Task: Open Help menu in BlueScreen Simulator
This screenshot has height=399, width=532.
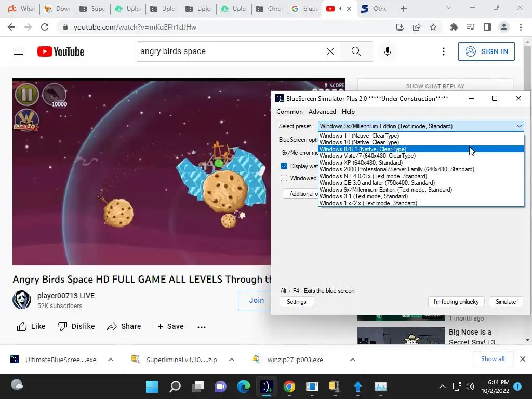Action: [348, 112]
